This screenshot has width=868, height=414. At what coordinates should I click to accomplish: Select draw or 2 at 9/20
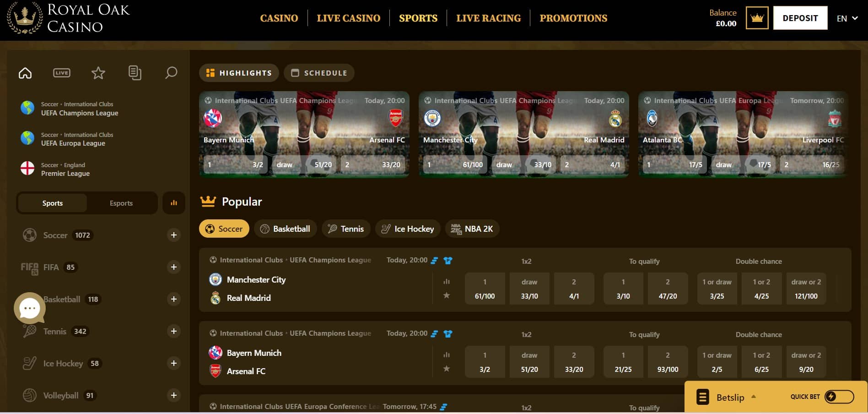806,362
